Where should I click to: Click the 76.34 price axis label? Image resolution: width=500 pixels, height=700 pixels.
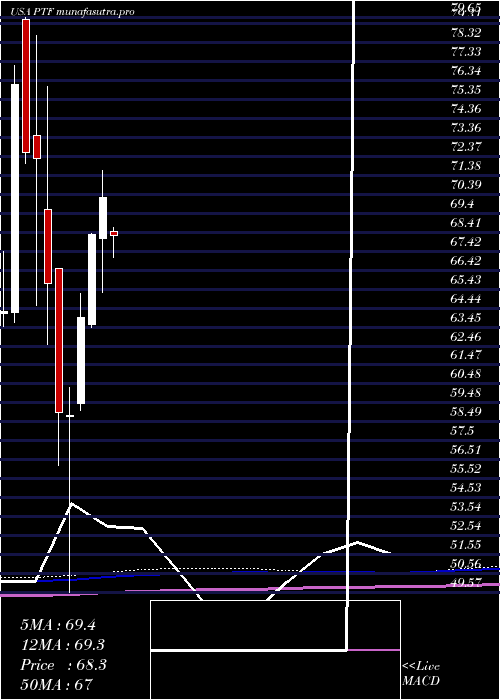466,71
